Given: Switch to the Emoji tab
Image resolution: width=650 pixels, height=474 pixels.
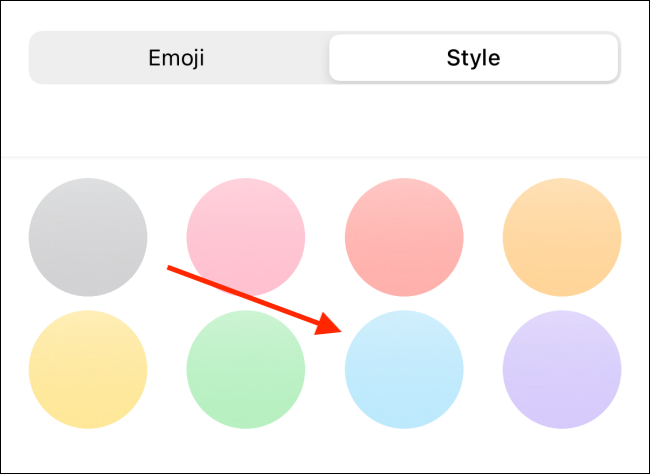Looking at the screenshot, I should click(x=177, y=58).
